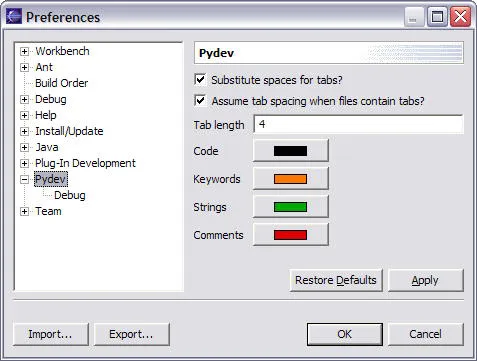Expand the Workbench tree node
The width and height of the screenshot is (477, 361).
click(x=24, y=51)
